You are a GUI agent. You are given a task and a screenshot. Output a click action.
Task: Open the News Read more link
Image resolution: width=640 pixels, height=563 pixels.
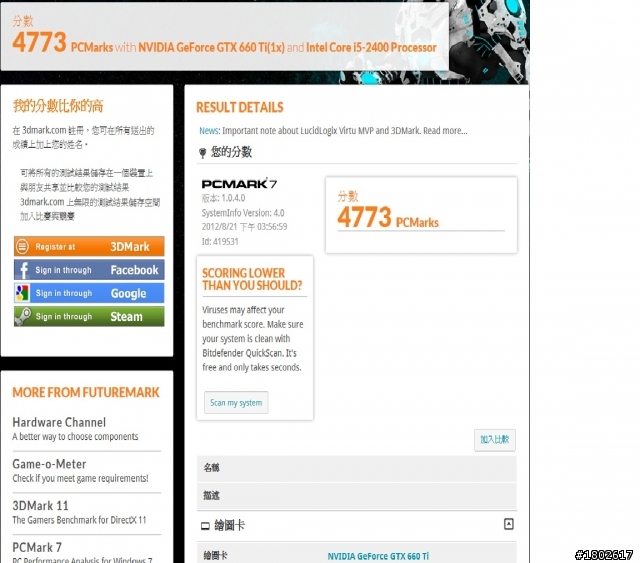[445, 131]
